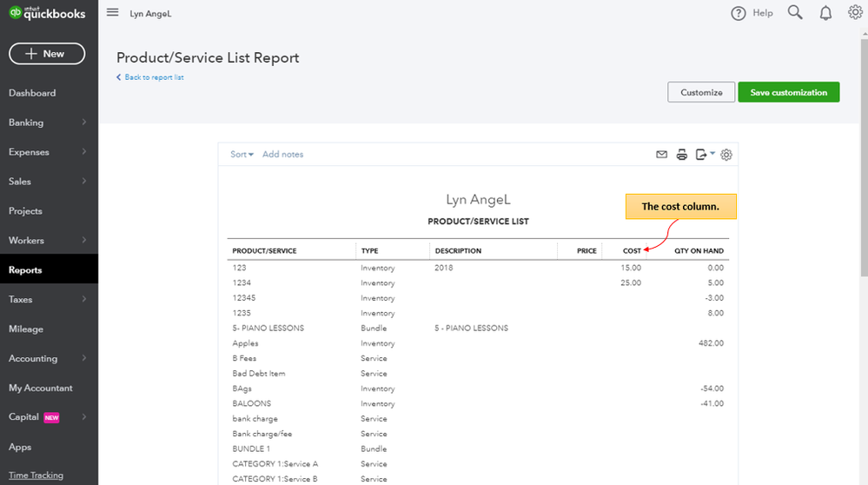Open the Sort dropdown
Image resolution: width=868 pixels, height=485 pixels.
click(x=242, y=155)
